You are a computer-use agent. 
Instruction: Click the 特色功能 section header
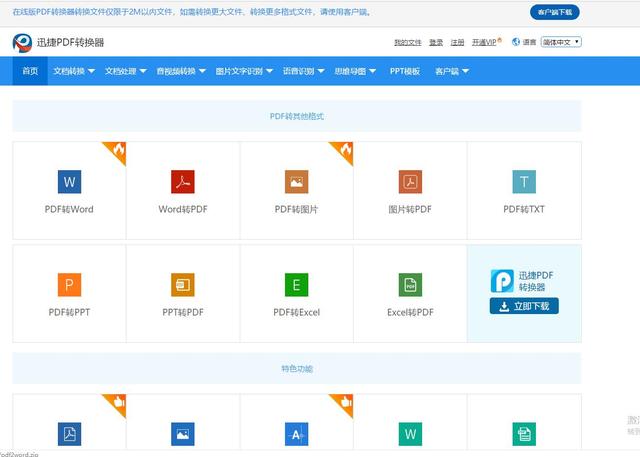coord(297,369)
